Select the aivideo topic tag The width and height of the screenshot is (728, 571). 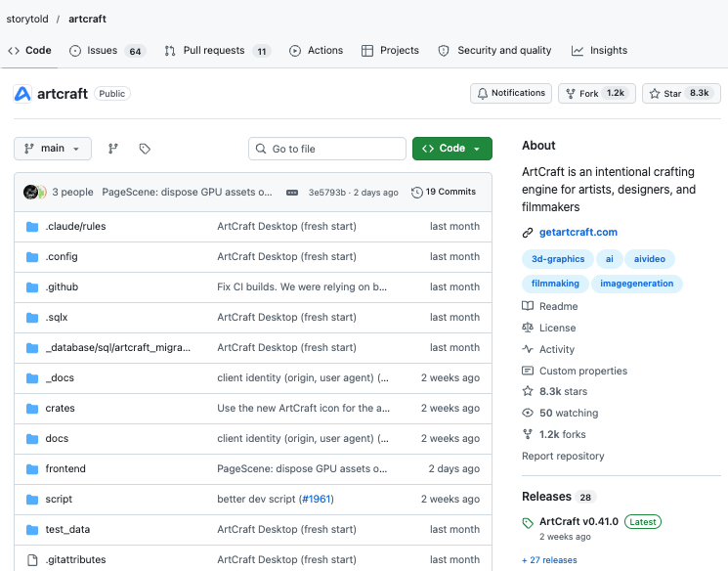tap(650, 259)
